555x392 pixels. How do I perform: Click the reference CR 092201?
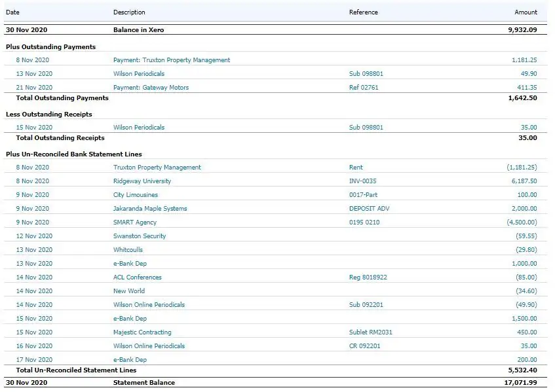pos(364,346)
